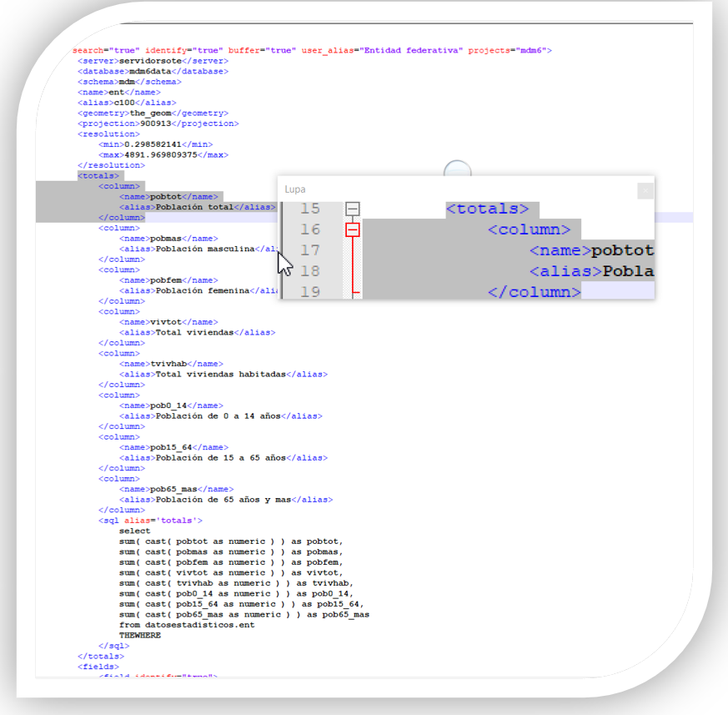Screen dimensions: 728x715
Task: Click the magnifying glass icon above Lupa
Action: (457, 171)
